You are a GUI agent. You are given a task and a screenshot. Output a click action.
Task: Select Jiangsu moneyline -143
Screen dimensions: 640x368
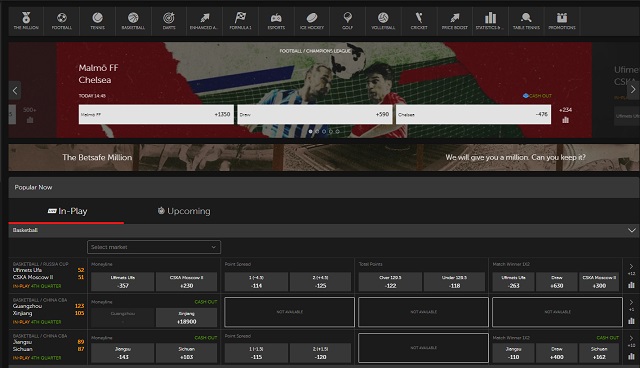tap(123, 353)
